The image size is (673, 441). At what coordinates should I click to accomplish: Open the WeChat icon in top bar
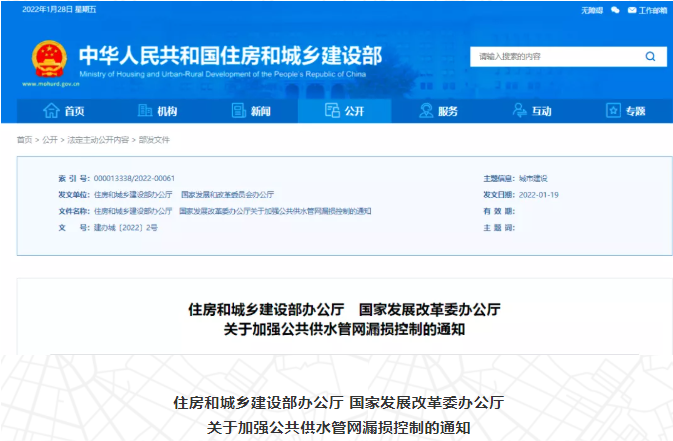(615, 10)
